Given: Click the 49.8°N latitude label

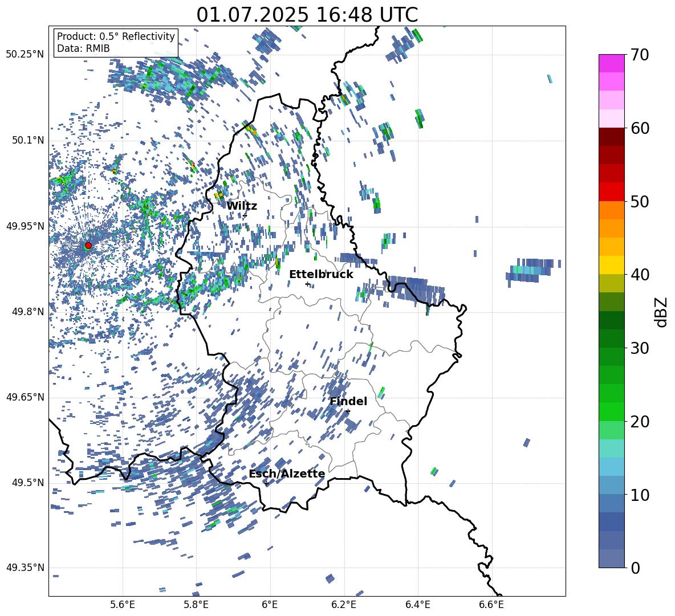Looking at the screenshot, I should [27, 312].
